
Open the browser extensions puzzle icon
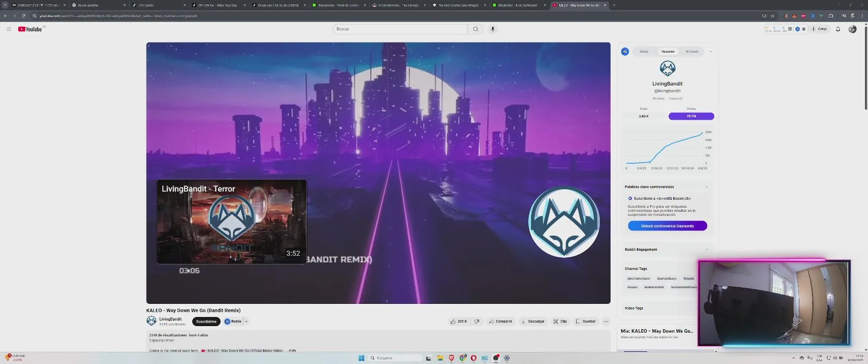(831, 16)
